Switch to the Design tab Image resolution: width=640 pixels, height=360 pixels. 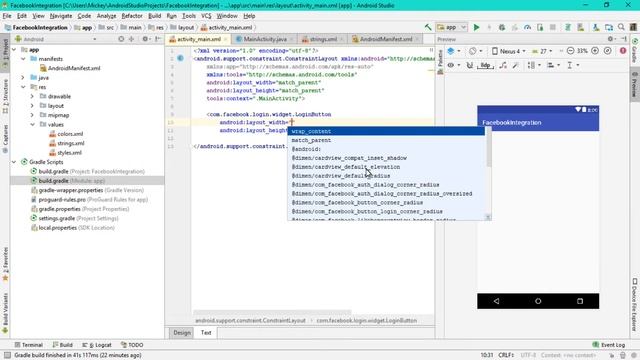click(182, 333)
